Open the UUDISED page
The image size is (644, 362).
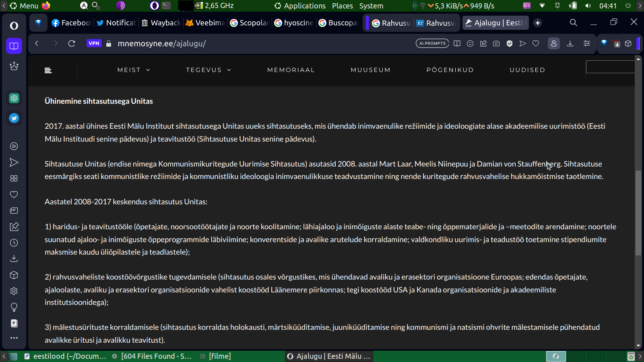click(x=527, y=70)
